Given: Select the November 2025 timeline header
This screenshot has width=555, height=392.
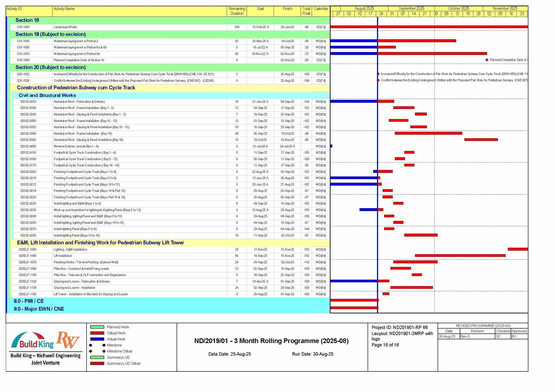Looking at the screenshot, I should pyautogui.click(x=505, y=8).
